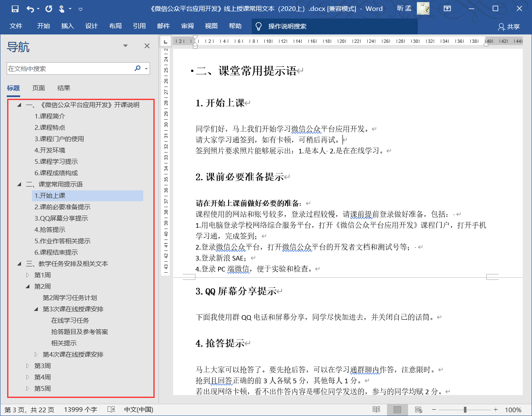532x416 pixels.
Task: Expand the 第3周 heading
Action: pos(28,366)
